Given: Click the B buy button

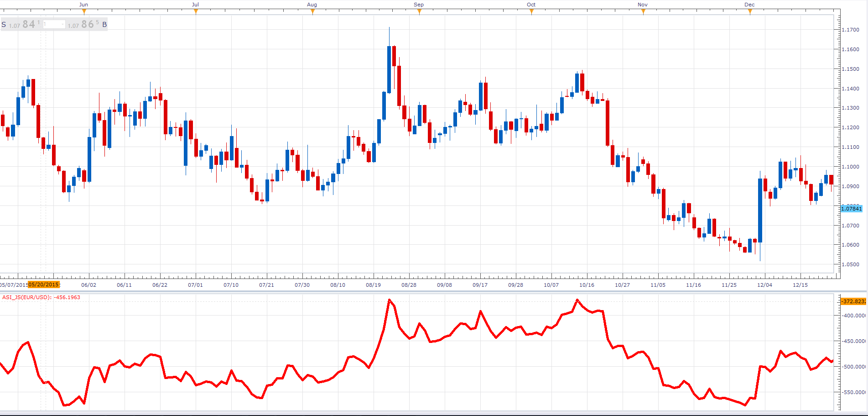Looking at the screenshot, I should [x=104, y=25].
